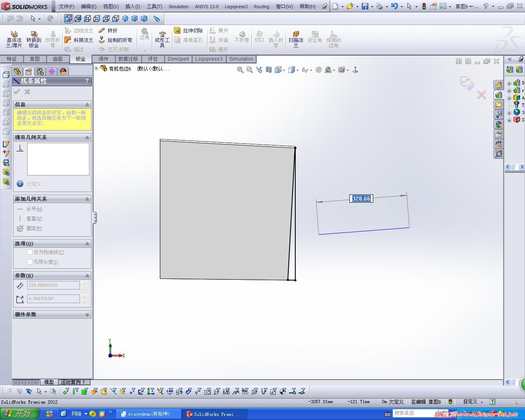
Task: Cancel the sketch using red X corner icon
Action: 482,95
